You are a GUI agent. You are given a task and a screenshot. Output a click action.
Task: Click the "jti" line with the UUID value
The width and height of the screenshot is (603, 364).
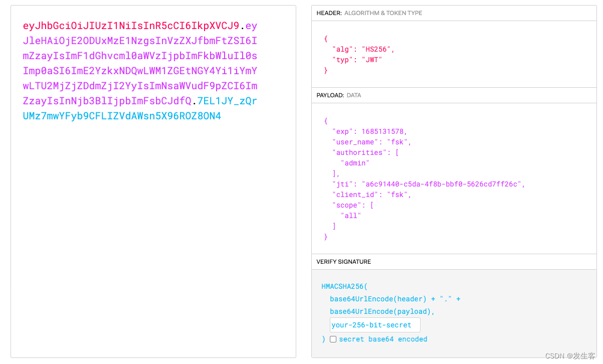point(429,184)
